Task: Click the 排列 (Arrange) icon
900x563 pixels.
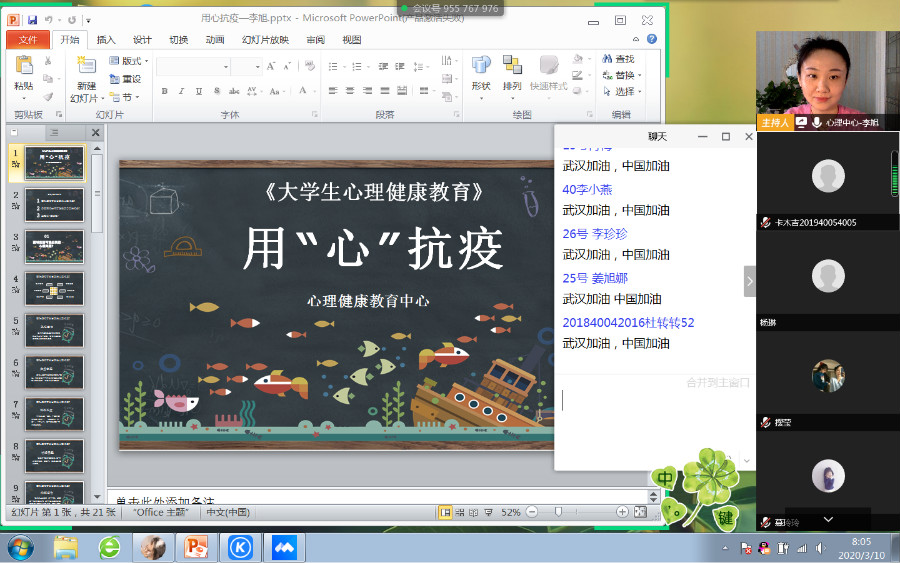Action: tap(512, 66)
